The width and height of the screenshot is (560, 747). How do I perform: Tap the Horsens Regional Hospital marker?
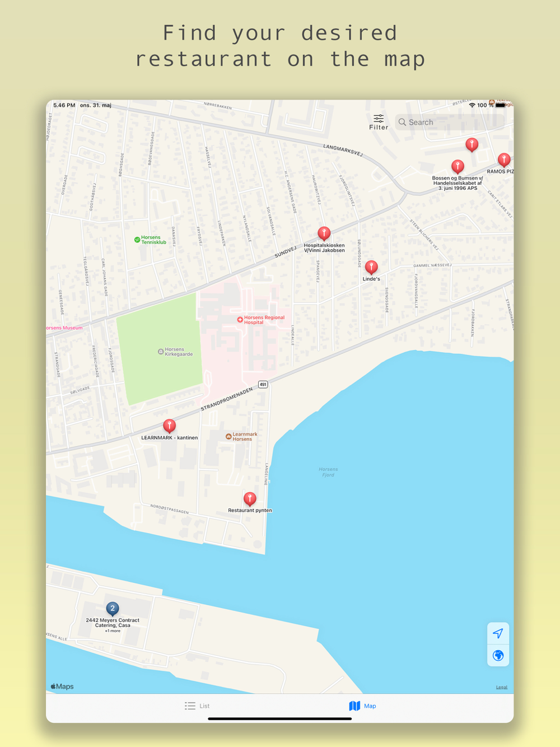click(x=240, y=320)
